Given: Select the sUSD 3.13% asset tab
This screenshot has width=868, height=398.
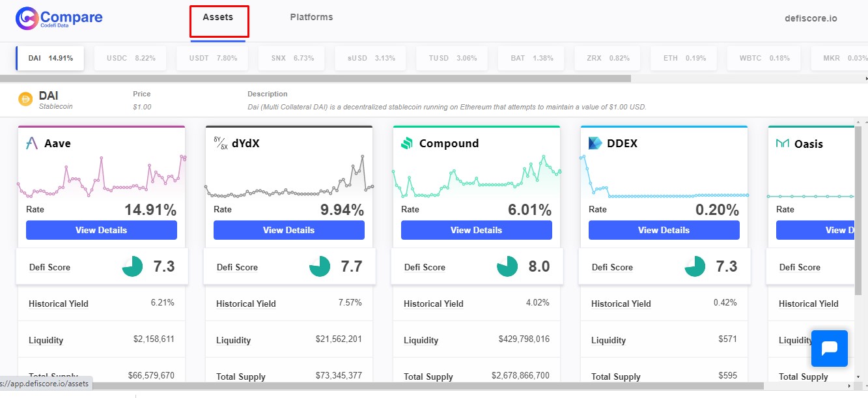Looking at the screenshot, I should 371,58.
